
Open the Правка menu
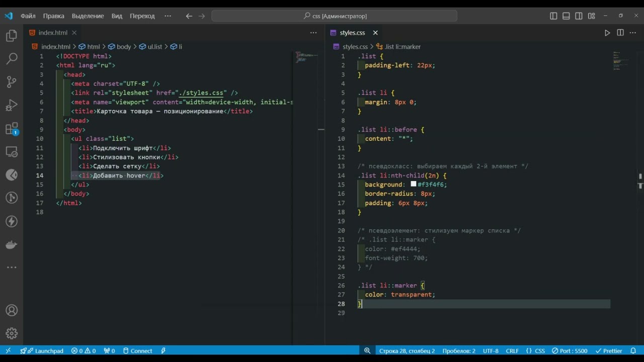(x=53, y=16)
